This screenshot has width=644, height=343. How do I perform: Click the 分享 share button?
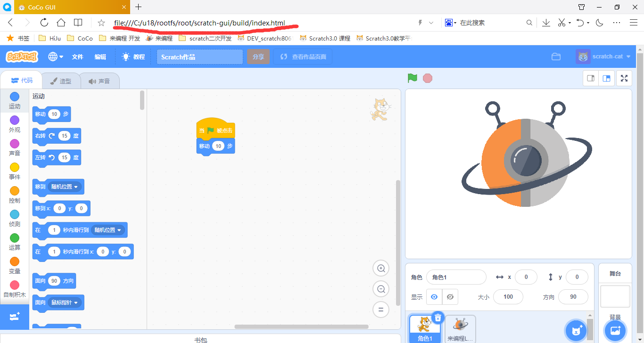pyautogui.click(x=258, y=56)
